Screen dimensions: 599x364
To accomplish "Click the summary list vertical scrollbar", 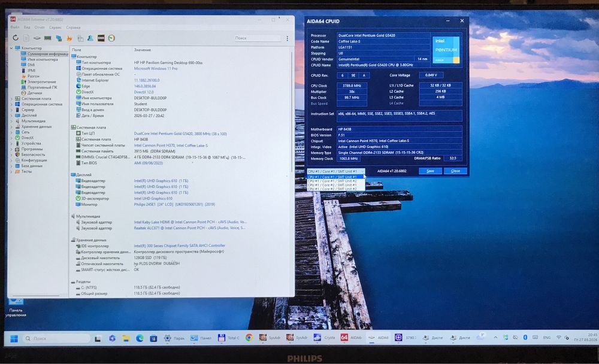I will point(292,111).
